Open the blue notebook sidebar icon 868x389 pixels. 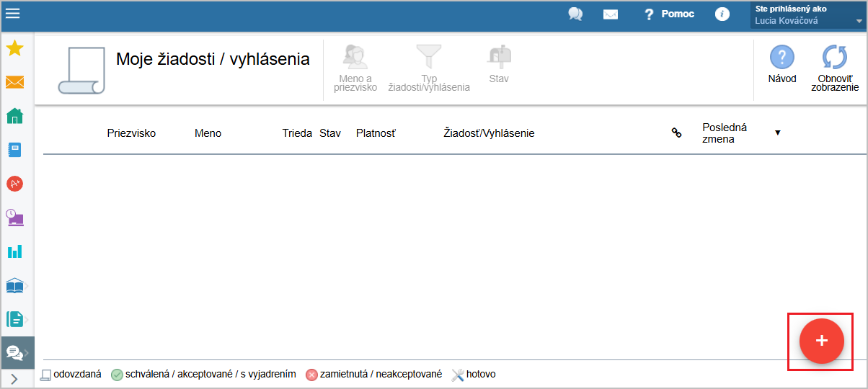pos(14,150)
